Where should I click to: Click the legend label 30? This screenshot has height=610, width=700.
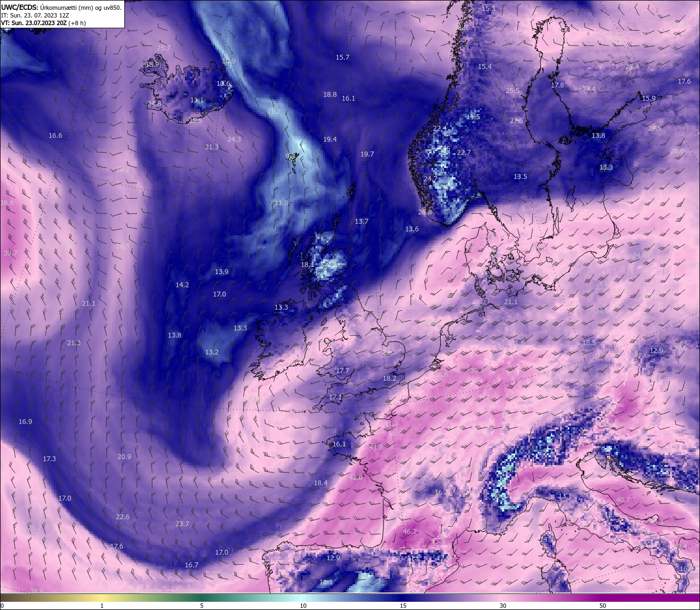pyautogui.click(x=503, y=606)
